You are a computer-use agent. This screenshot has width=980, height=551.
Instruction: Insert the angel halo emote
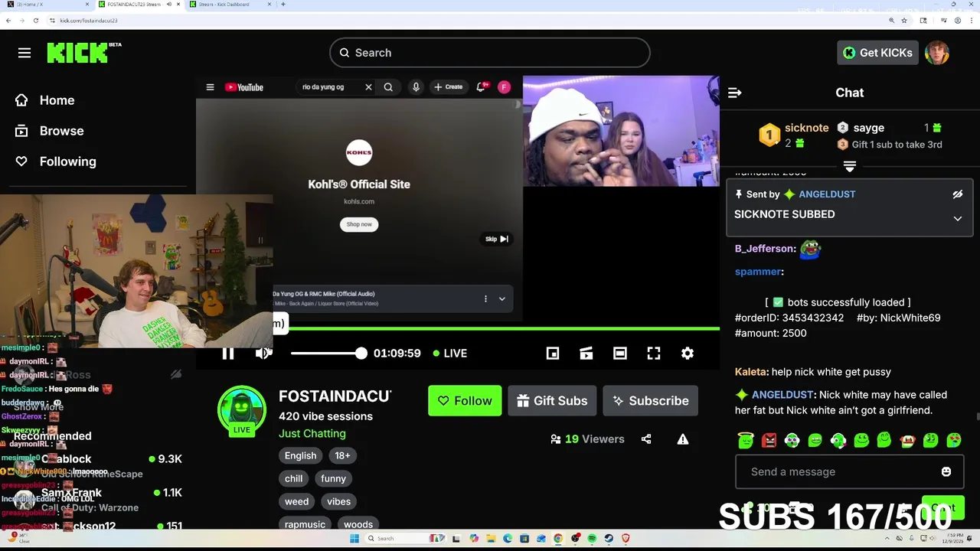click(746, 440)
